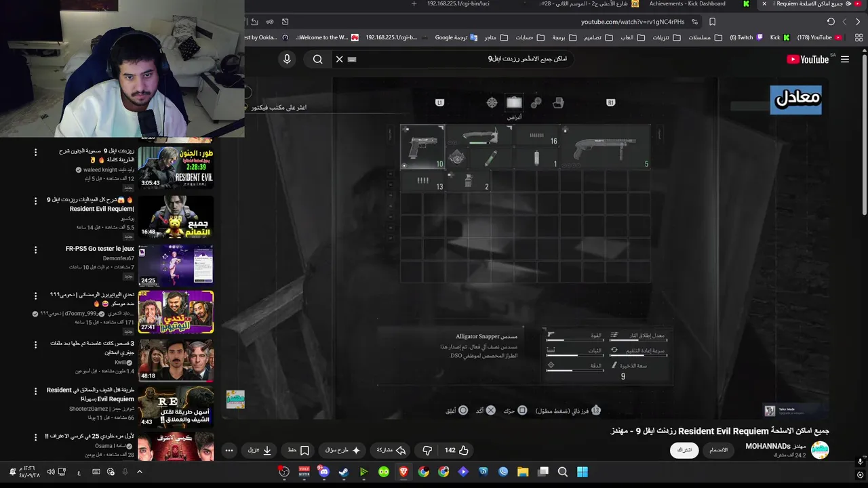Click the youtube.com address bar URL

point(633,22)
